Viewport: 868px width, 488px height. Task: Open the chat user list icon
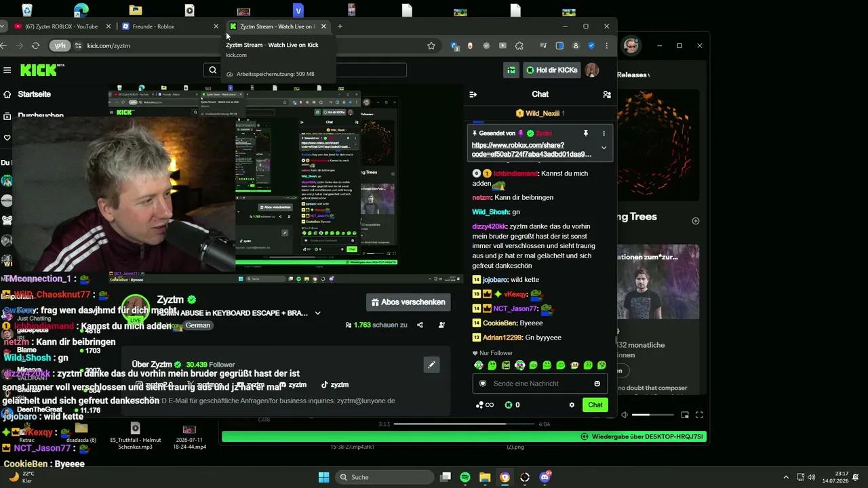(x=607, y=94)
